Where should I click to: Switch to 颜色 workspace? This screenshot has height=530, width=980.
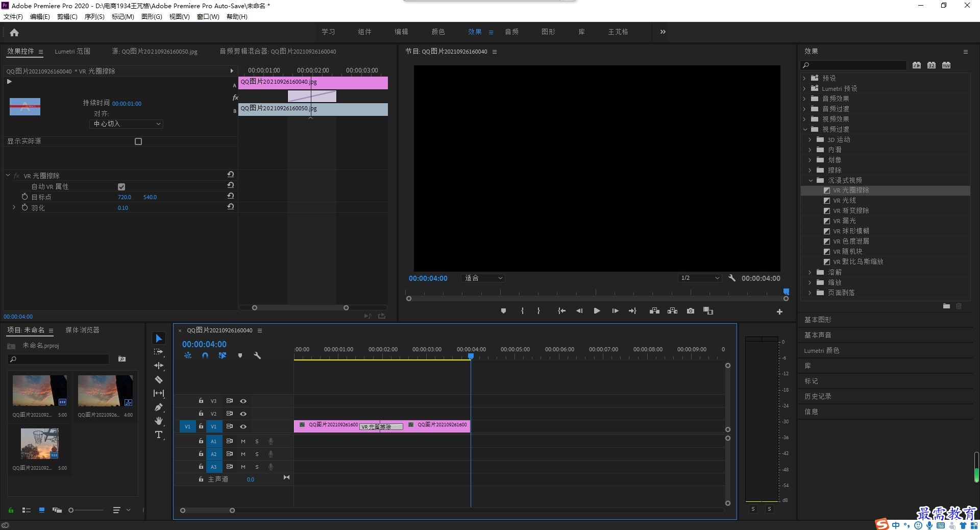pyautogui.click(x=438, y=32)
